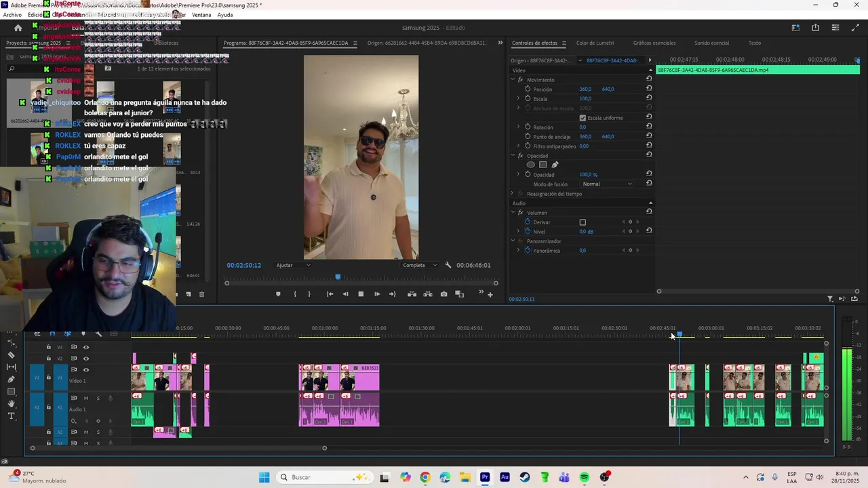The width and height of the screenshot is (868, 488).
Task: Step back one frame
Action: [x=345, y=294]
